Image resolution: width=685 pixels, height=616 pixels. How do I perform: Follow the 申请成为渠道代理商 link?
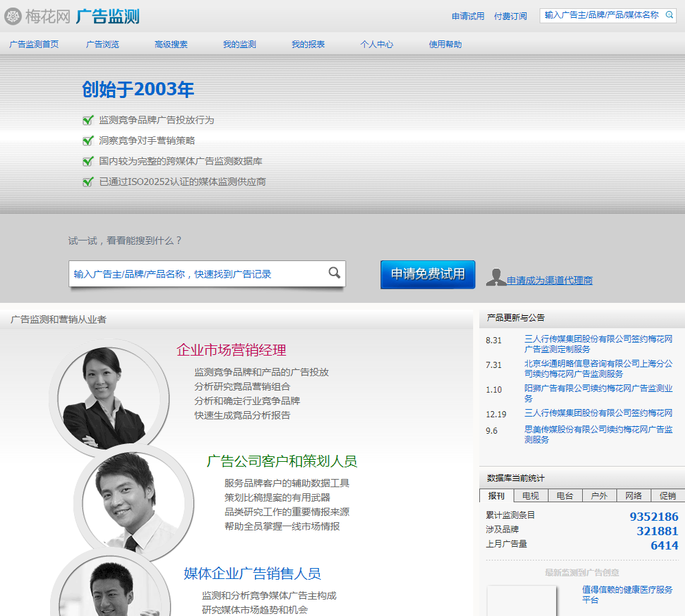click(549, 280)
